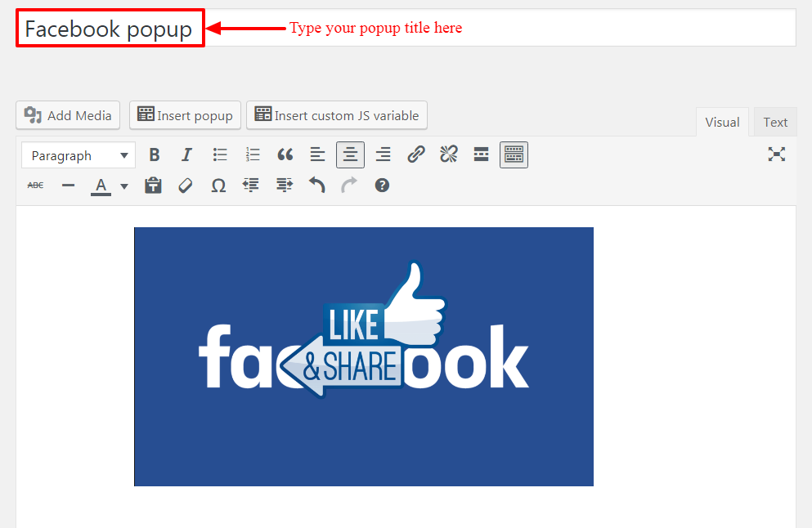
Task: Open special character omega dialog
Action: 218,186
